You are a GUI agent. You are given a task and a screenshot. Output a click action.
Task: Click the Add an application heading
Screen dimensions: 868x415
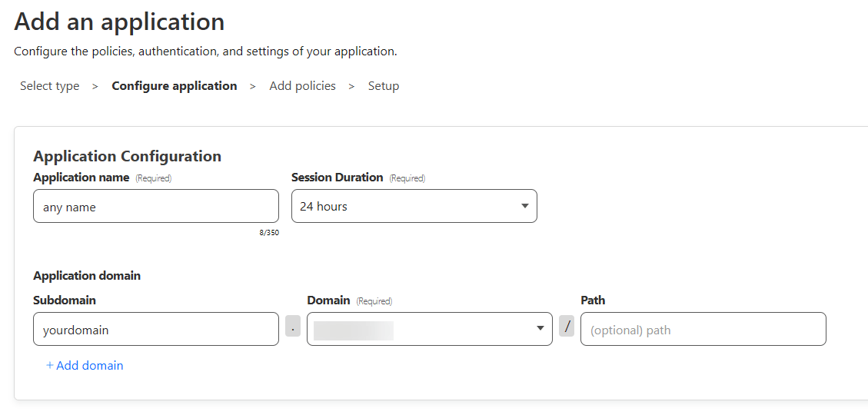click(120, 22)
